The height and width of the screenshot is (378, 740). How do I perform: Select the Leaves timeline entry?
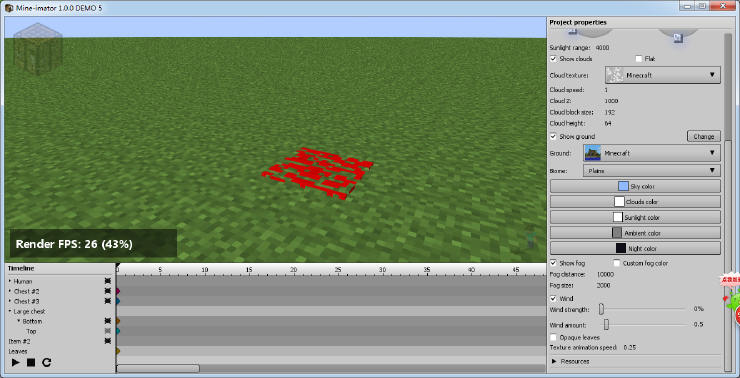(18, 351)
